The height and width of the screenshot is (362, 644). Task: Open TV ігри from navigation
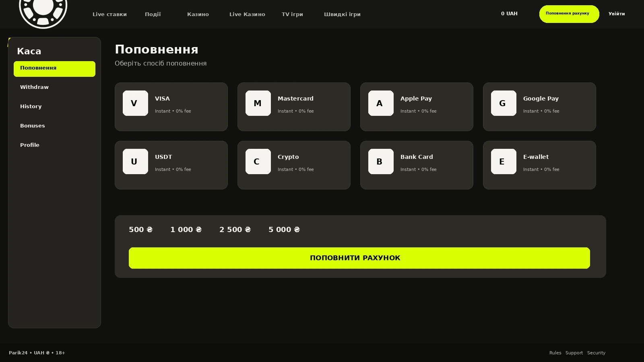292,14
